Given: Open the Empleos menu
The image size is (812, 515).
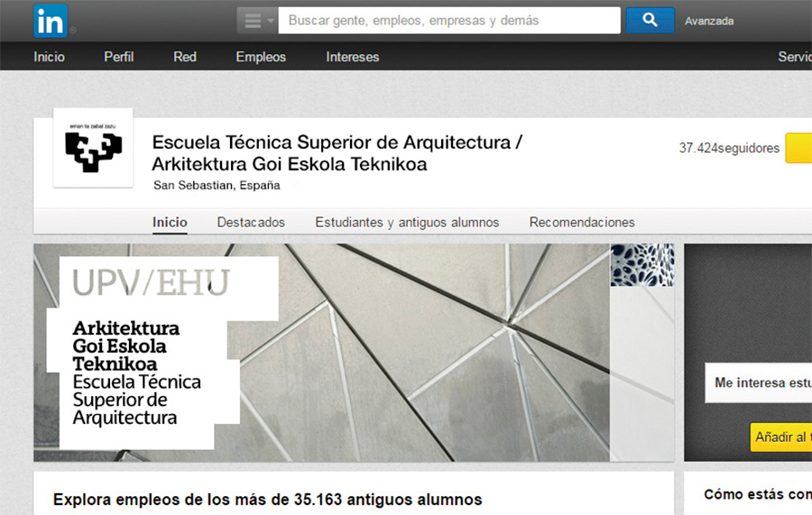Looking at the screenshot, I should pyautogui.click(x=261, y=57).
